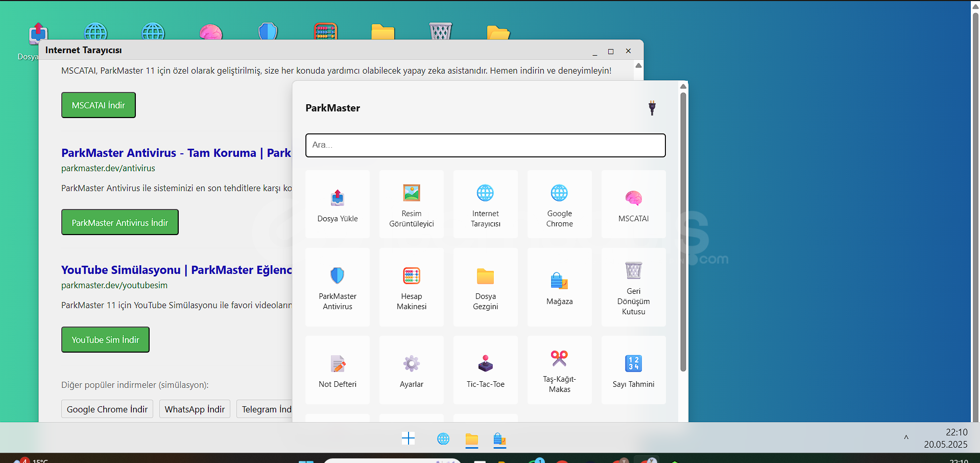Click the parkmaster.dev/youtubesim URL text
This screenshot has height=463, width=980.
(114, 285)
